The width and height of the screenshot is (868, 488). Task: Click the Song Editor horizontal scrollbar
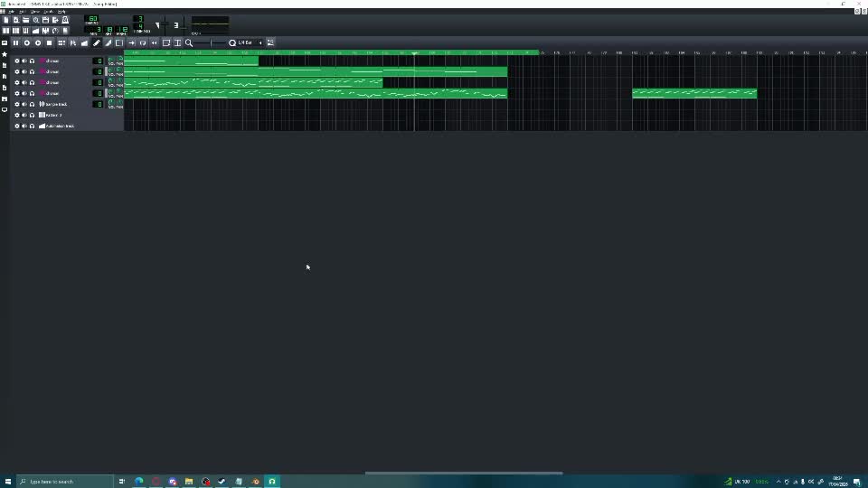(464, 473)
